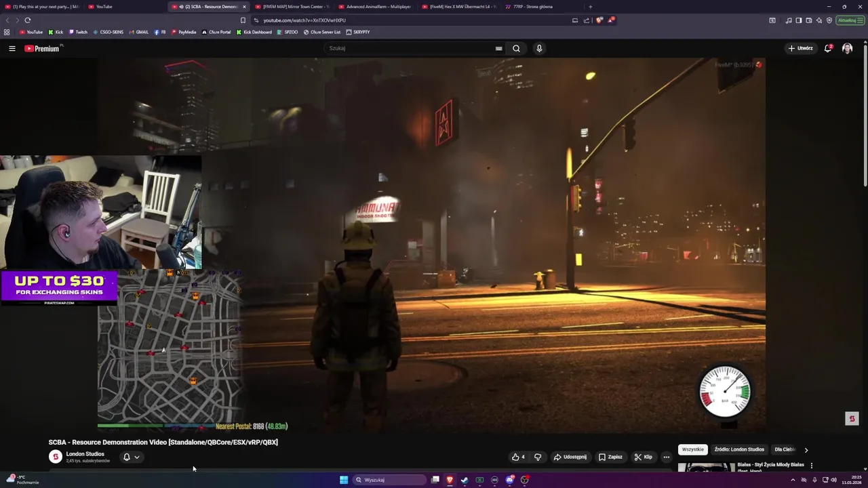Open more actions three-dot menu under video
868x488 pixels.
666,457
